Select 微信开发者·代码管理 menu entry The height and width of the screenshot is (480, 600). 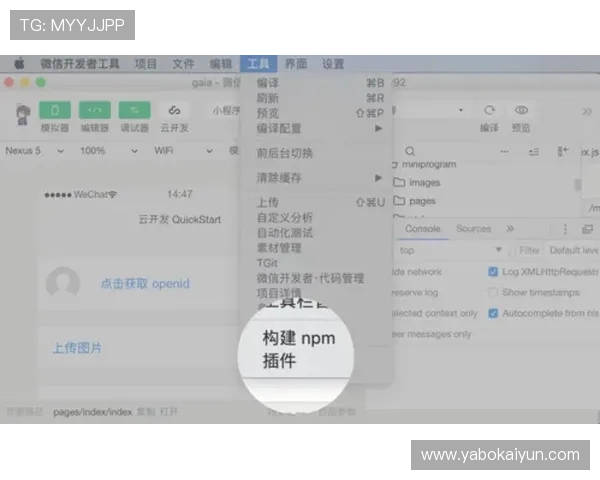pos(316,278)
